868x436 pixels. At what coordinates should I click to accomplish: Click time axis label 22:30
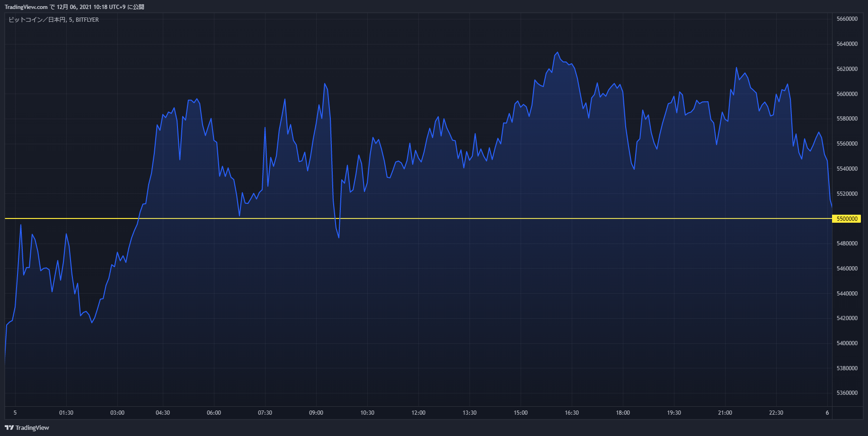[776, 413]
